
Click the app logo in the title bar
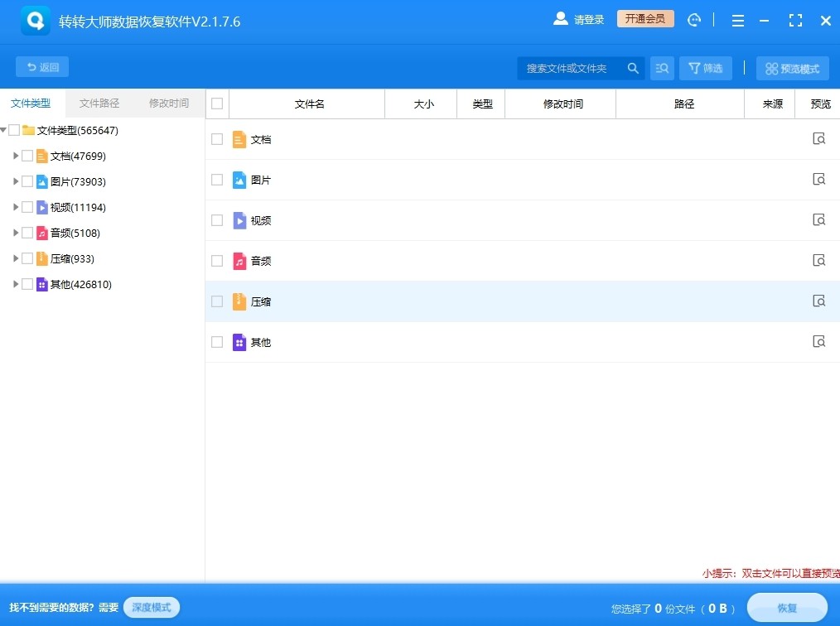tap(34, 20)
